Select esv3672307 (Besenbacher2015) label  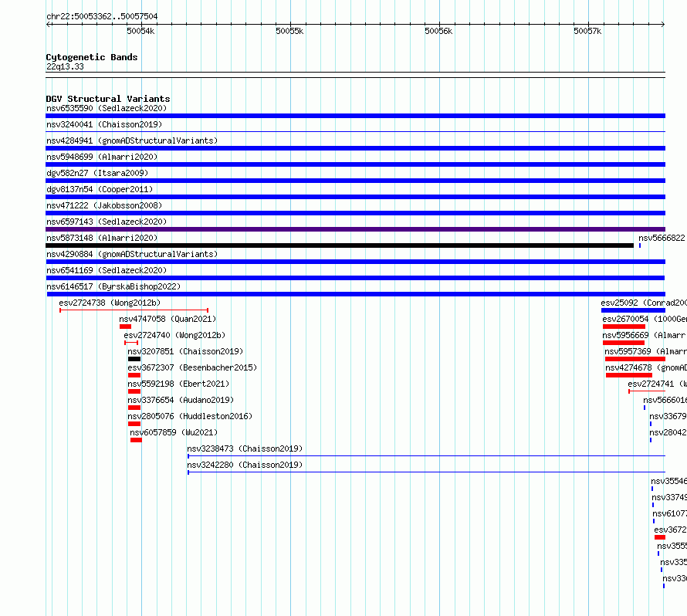pyautogui.click(x=192, y=367)
